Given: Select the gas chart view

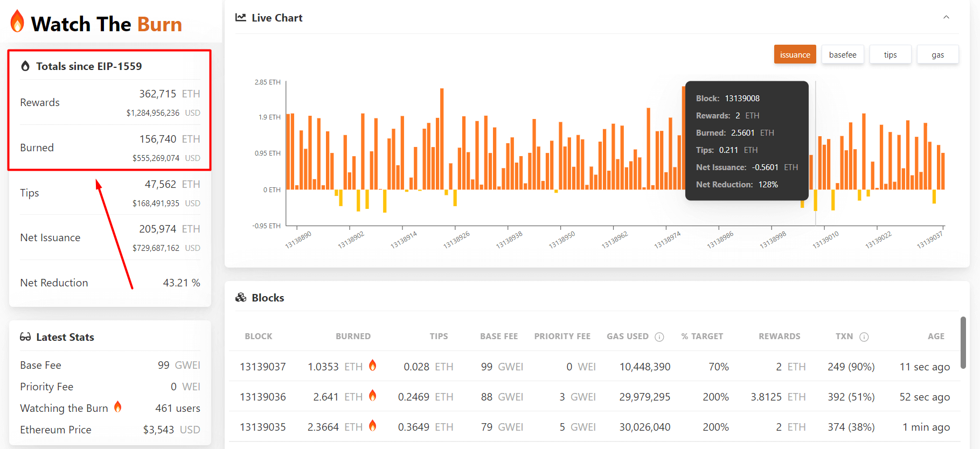Looking at the screenshot, I should (937, 54).
